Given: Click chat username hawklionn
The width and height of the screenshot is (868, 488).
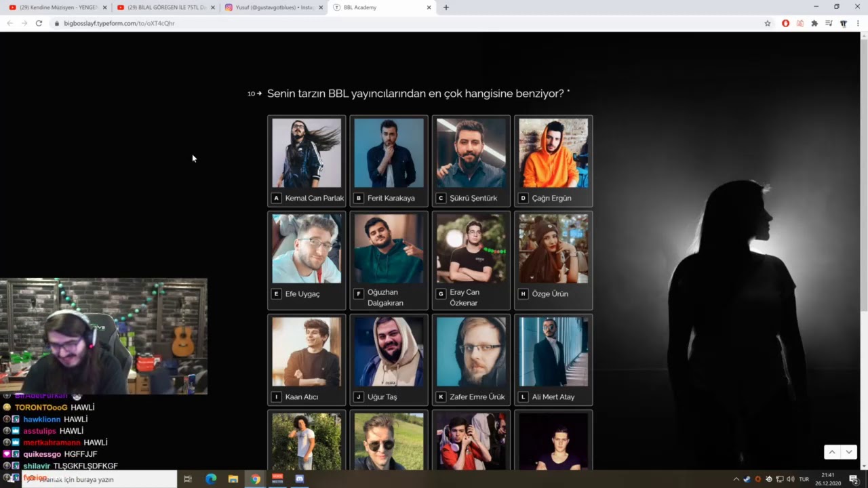Looking at the screenshot, I should (42, 420).
